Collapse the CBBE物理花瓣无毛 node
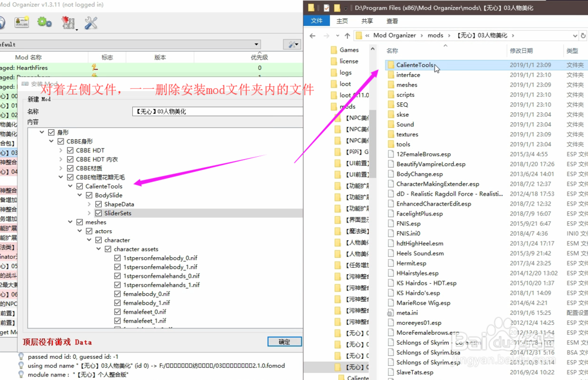This screenshot has width=588, height=380. tap(61, 177)
